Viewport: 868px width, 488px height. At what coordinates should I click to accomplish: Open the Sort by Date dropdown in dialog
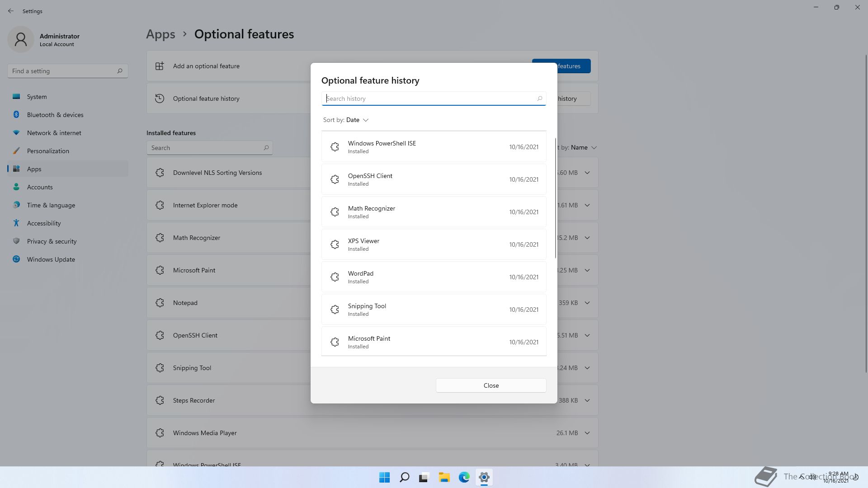[x=346, y=120]
